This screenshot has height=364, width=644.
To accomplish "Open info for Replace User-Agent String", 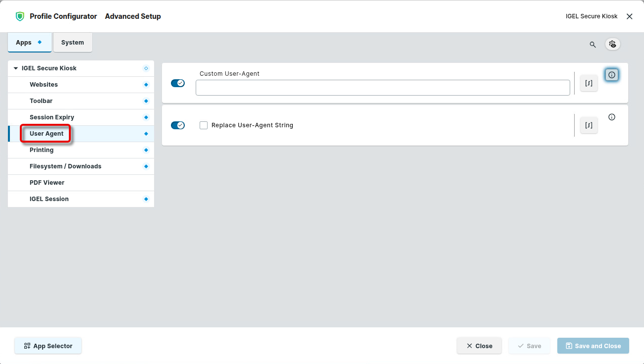I will click(x=612, y=117).
